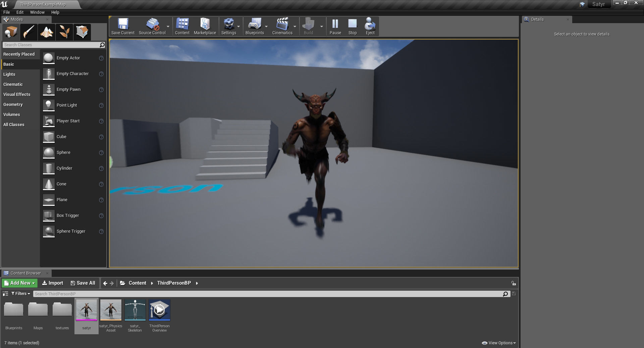Go forward in Content Browser history

click(x=112, y=283)
